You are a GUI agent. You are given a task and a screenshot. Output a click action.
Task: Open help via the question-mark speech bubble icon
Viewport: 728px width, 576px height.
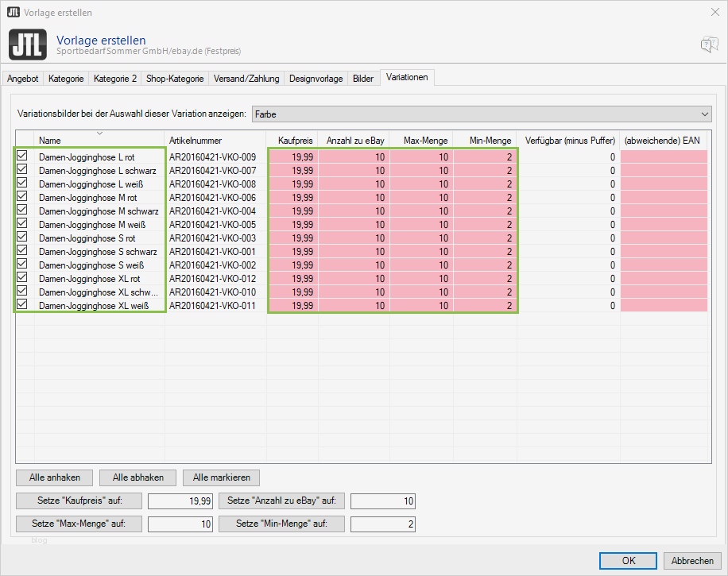[708, 45]
